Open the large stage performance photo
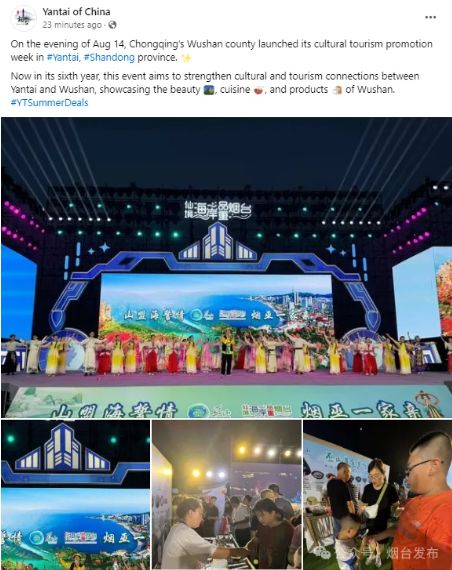 (x=226, y=267)
